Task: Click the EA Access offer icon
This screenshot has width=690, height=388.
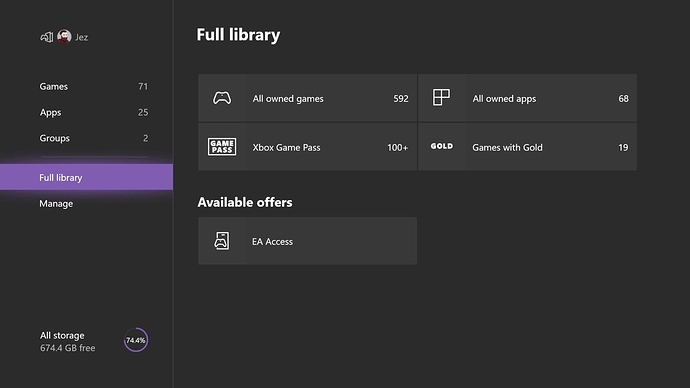Action: 221,241
